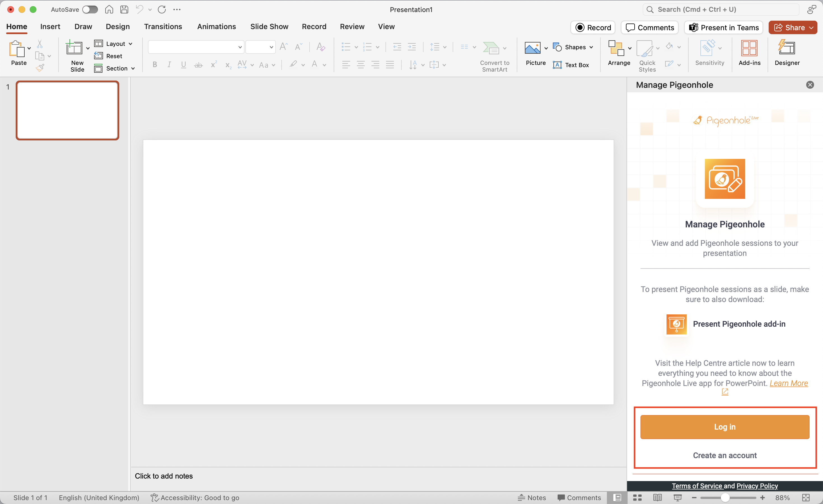Click the Redo repeat icon
The height and width of the screenshot is (504, 823).
(162, 9)
